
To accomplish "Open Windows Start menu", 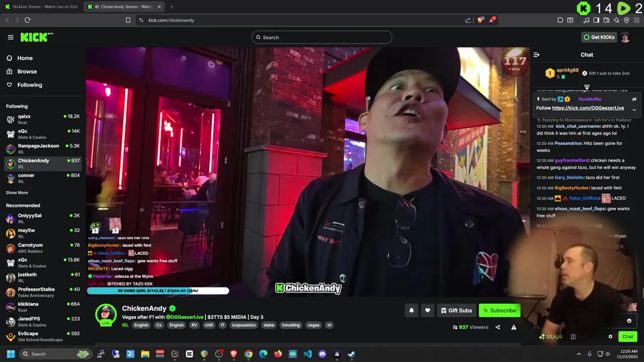I will click(x=11, y=354).
